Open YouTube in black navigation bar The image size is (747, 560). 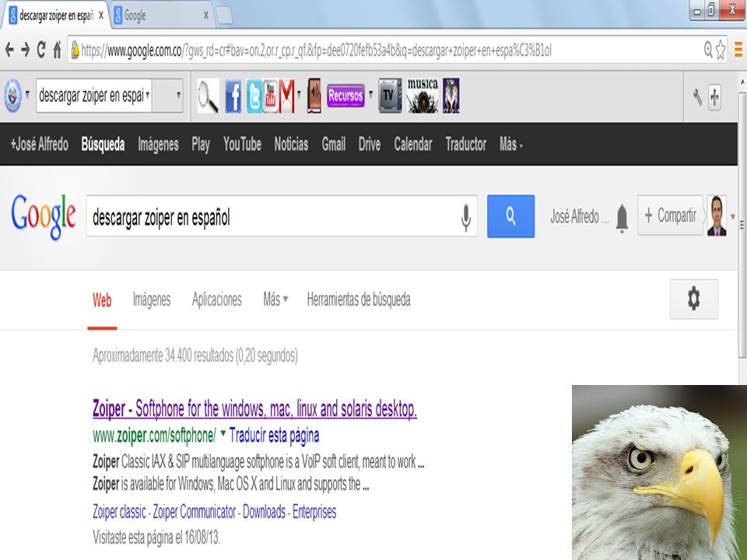[x=243, y=145]
